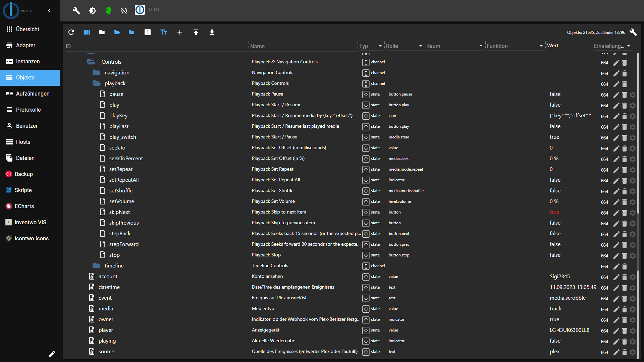Click the download objects arrow icon

pos(212,32)
